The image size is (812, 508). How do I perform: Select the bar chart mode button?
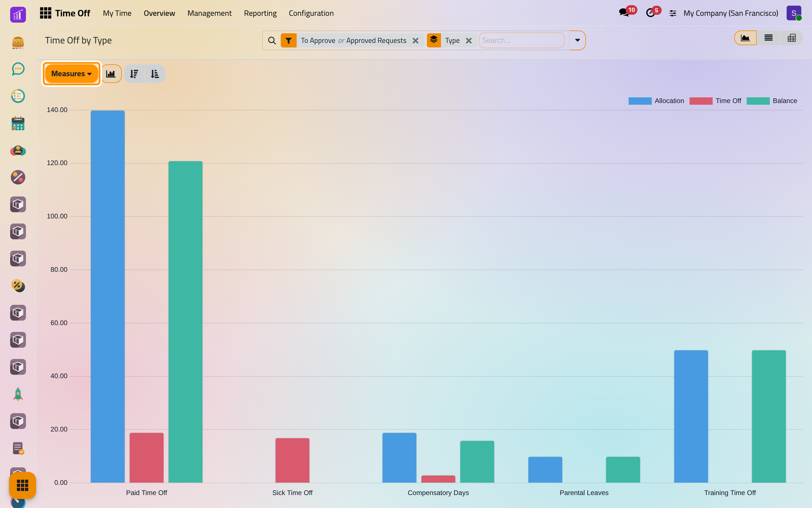(111, 74)
